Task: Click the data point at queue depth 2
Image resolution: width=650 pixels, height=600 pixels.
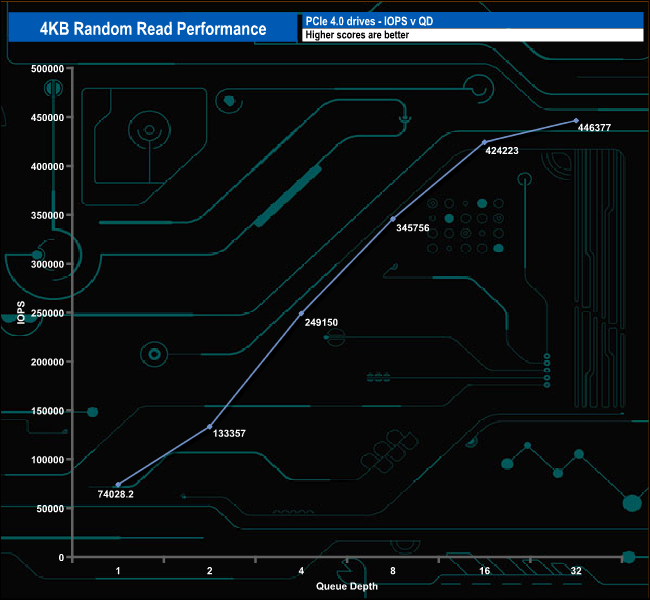Action: point(210,427)
